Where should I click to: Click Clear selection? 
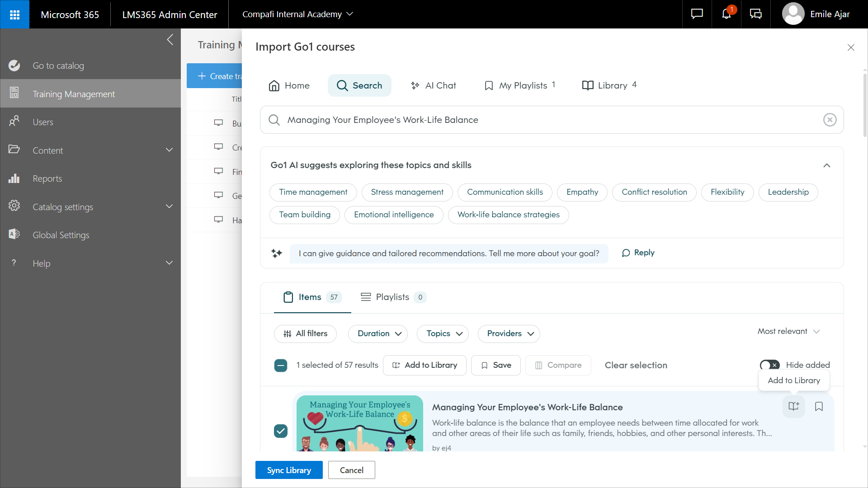click(636, 365)
